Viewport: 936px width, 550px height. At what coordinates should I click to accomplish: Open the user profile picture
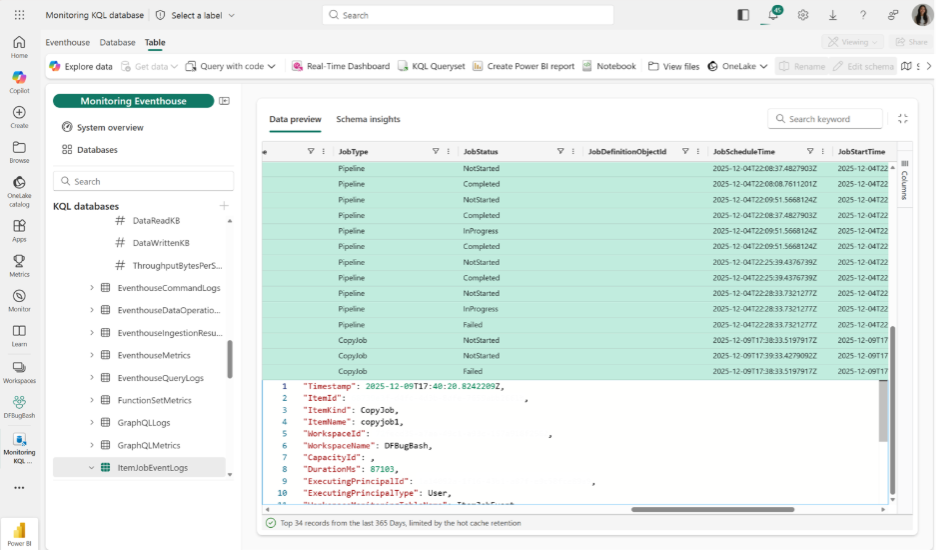922,15
